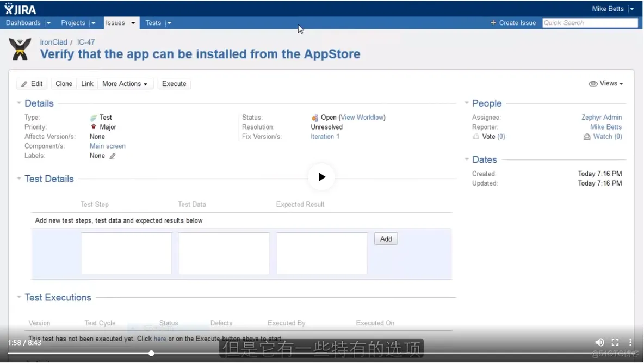Viewport: 644px width, 363px height.
Task: Click the plus icon by Create Issue
Action: click(x=493, y=23)
